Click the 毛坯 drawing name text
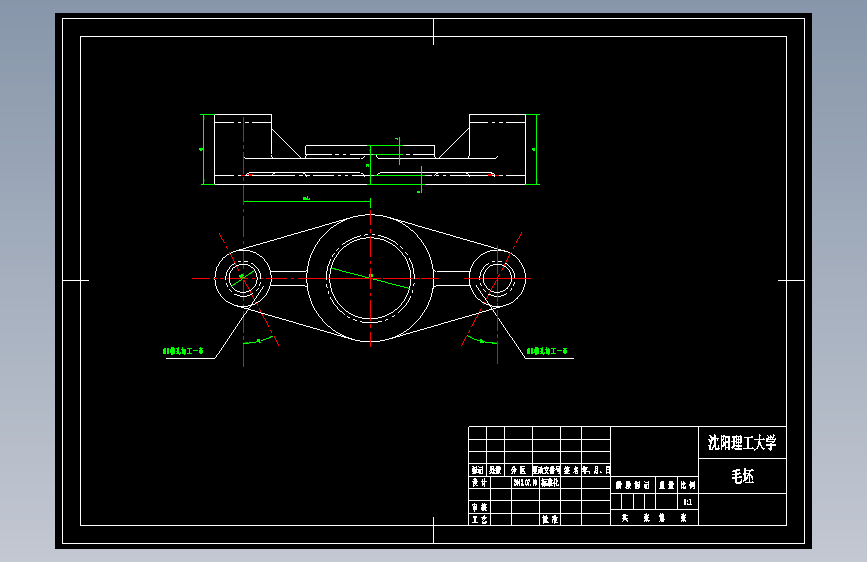The width and height of the screenshot is (867, 562). point(742,476)
